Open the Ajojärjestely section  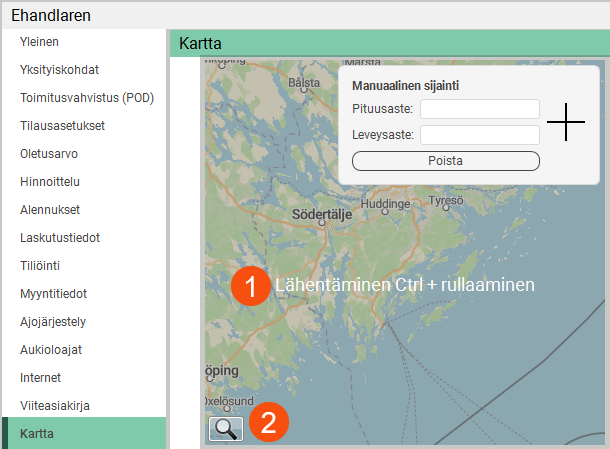click(x=53, y=322)
